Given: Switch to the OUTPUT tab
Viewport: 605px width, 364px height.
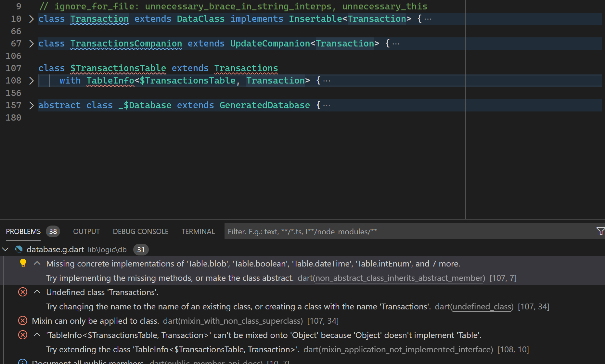Looking at the screenshot, I should click(86, 231).
